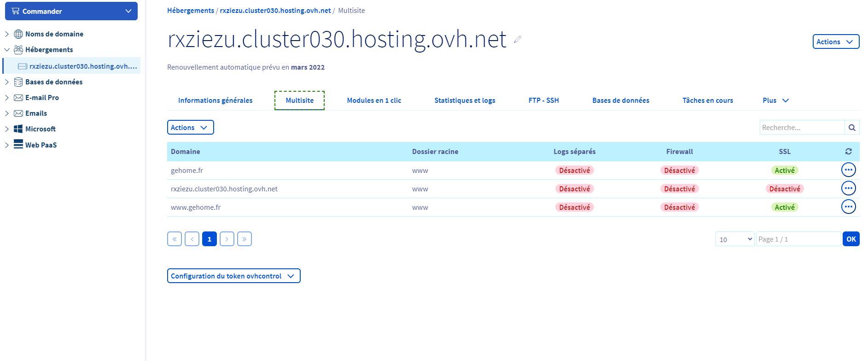The image size is (868, 361).
Task: Click the pencil edit icon beside hosting name
Action: (518, 40)
